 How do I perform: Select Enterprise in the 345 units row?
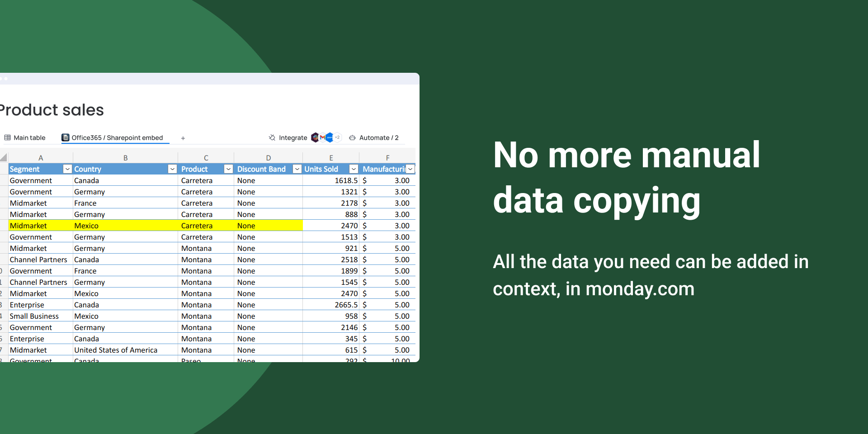click(x=41, y=339)
